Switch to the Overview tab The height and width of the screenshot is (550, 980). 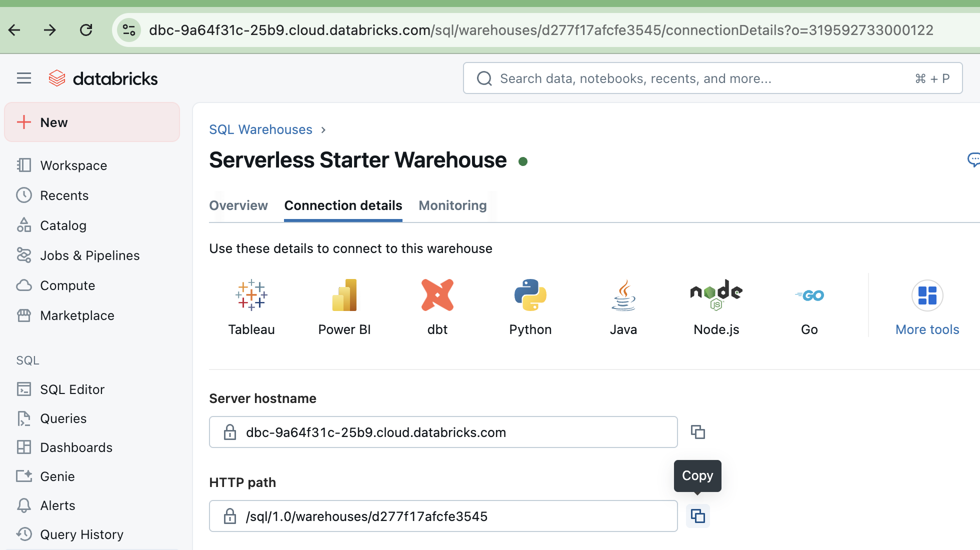pyautogui.click(x=238, y=205)
